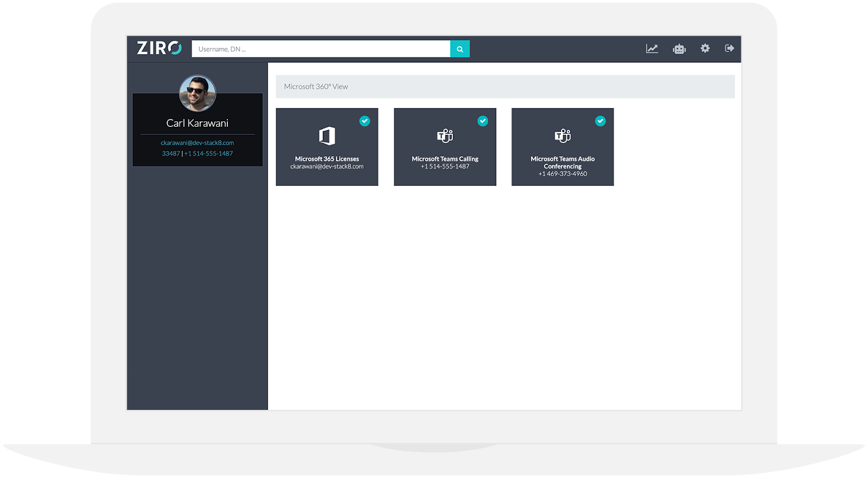Screen dimensions: 868x478
Task: Open the analytics line chart icon
Action: click(652, 49)
